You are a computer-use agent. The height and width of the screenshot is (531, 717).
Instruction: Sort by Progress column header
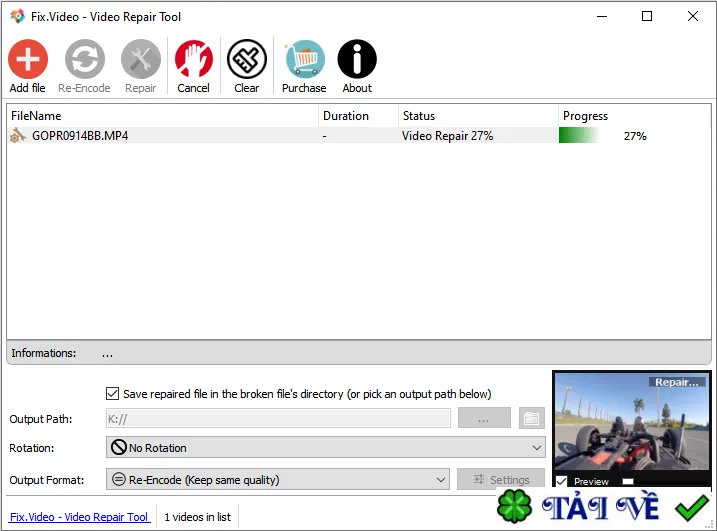pyautogui.click(x=635, y=116)
